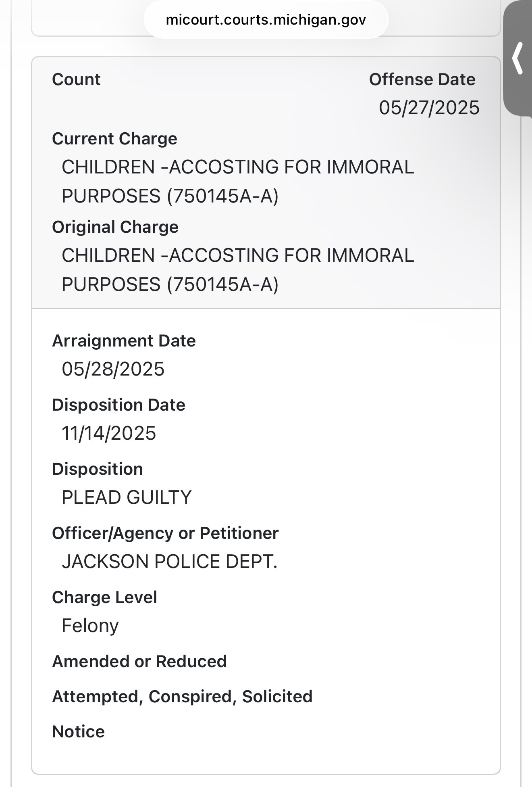This screenshot has height=787, width=532.
Task: Select the JACKSON POLICE DEPT. text
Action: tap(169, 562)
